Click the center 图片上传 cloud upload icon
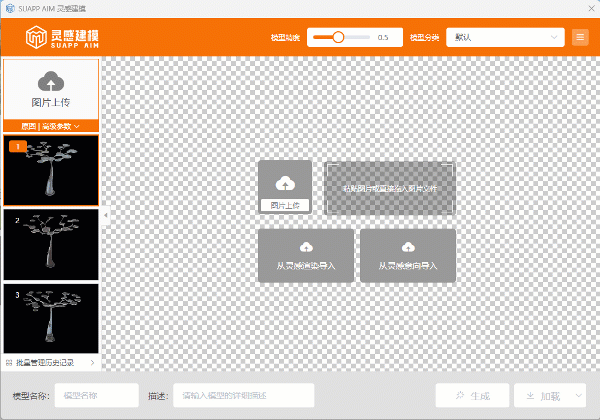 click(x=285, y=182)
